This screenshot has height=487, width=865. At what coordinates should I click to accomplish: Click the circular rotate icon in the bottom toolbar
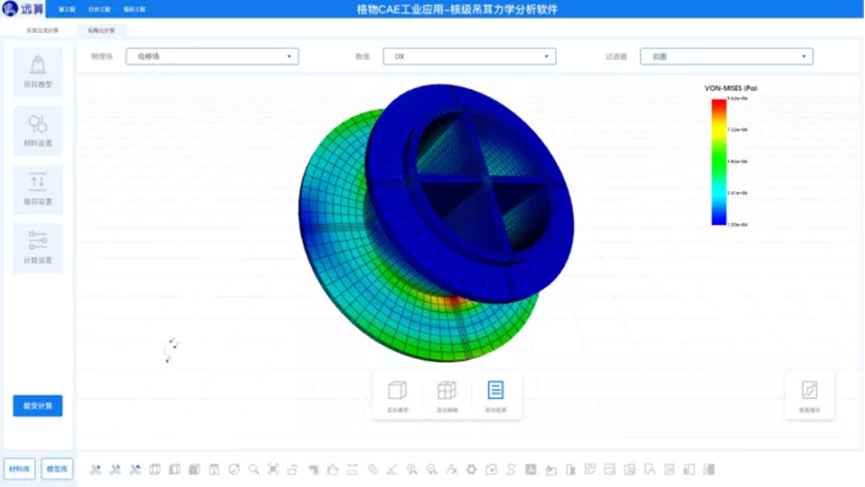[234, 469]
